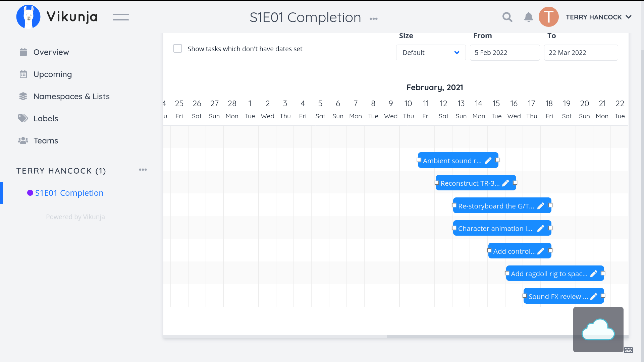This screenshot has width=644, height=362.
Task: Follow the Powered by Vikunja link
Action: point(75,217)
